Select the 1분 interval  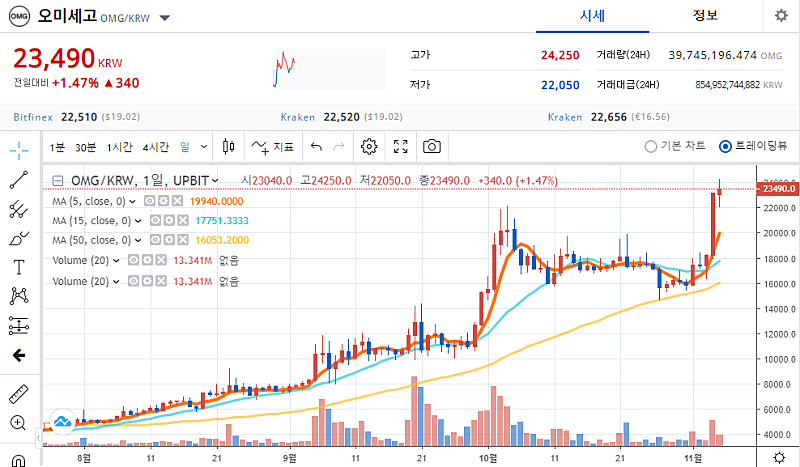[x=57, y=148]
